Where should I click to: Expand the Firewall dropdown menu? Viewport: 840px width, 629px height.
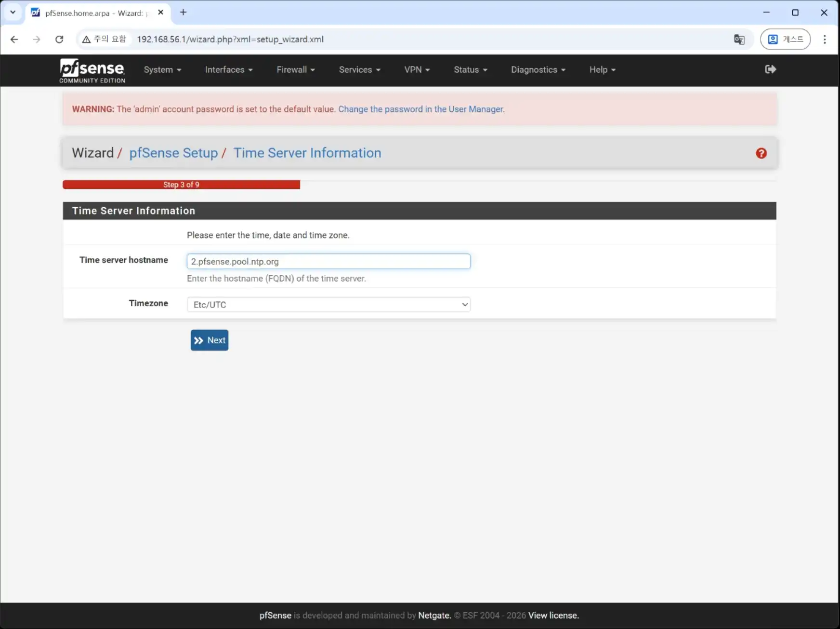click(295, 70)
